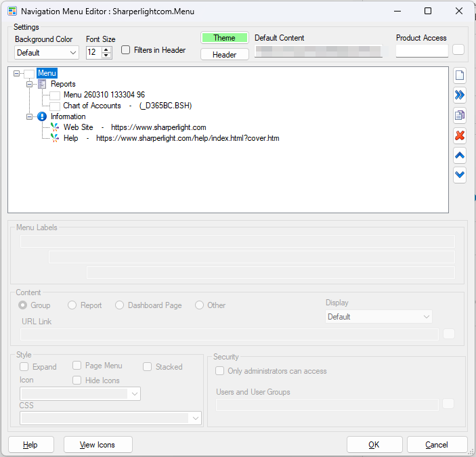Click the new item page icon
This screenshot has width=476, height=457.
460,75
